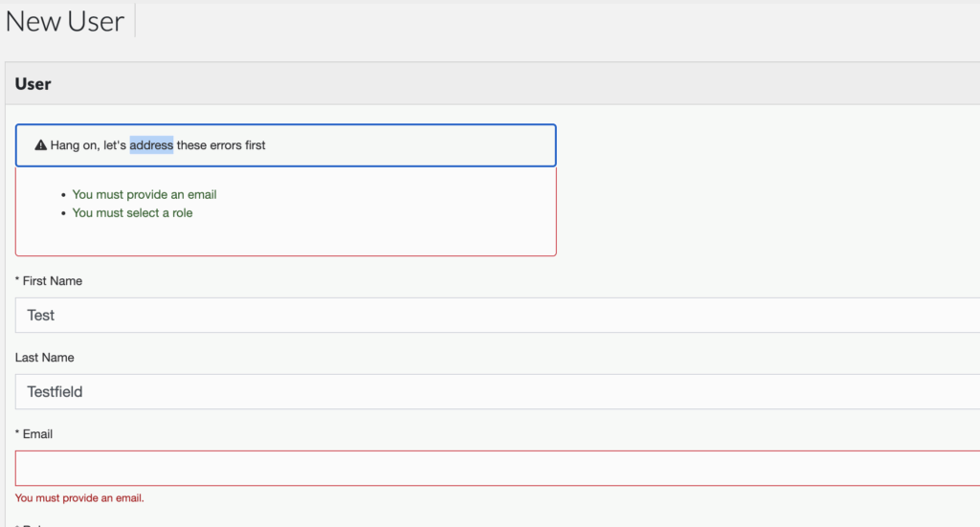Click the 'User' panel header
Image resolution: width=980 pixels, height=527 pixels.
pyautogui.click(x=33, y=84)
